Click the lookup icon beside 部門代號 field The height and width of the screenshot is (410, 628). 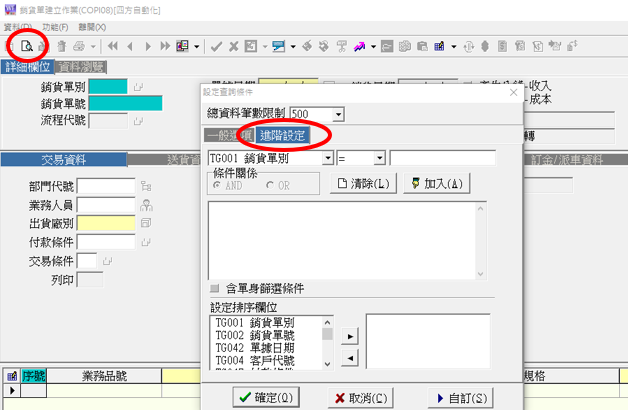[x=146, y=185]
